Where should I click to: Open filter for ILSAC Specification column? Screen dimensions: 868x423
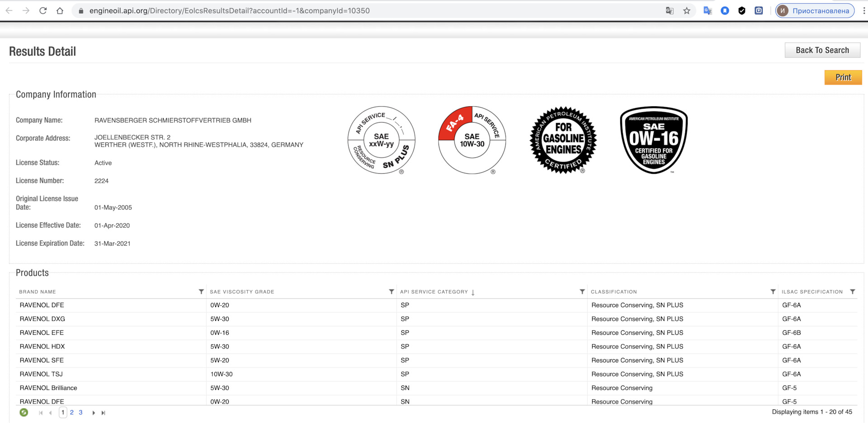(x=853, y=292)
